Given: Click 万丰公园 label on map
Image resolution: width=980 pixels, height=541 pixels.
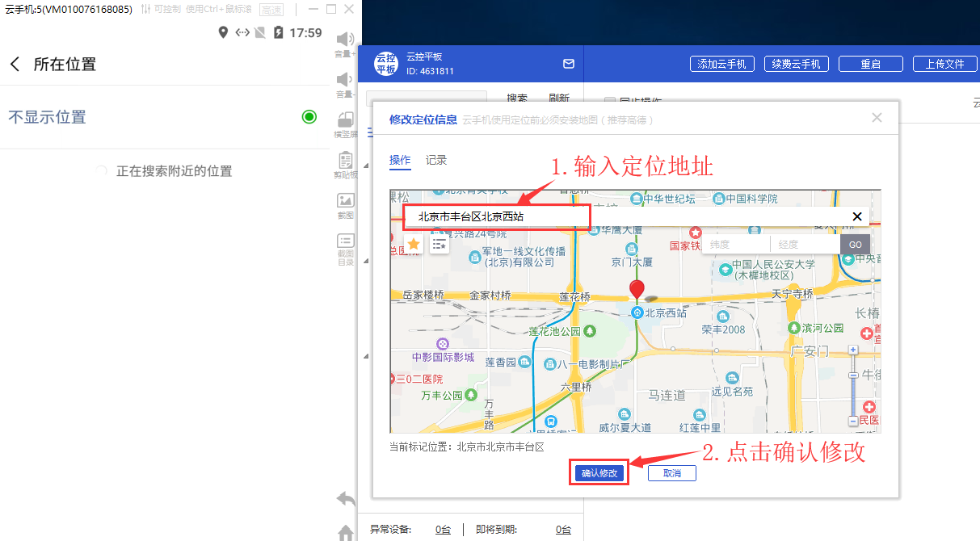Looking at the screenshot, I should [441, 396].
